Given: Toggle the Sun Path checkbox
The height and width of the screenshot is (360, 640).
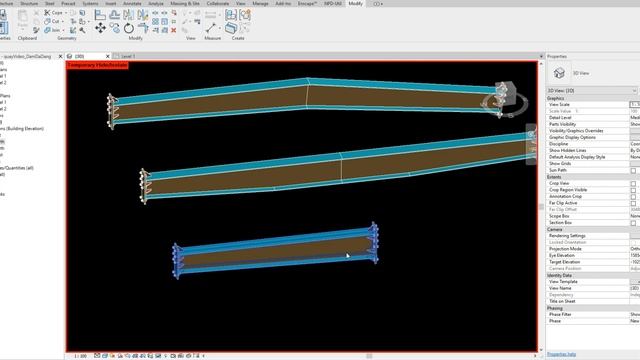Looking at the screenshot, I should [x=633, y=170].
